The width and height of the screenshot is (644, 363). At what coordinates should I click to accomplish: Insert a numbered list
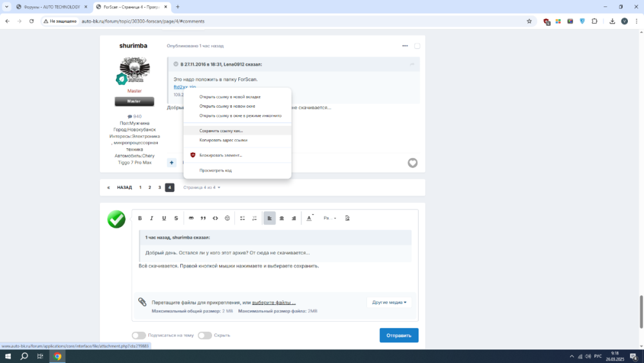point(254,219)
